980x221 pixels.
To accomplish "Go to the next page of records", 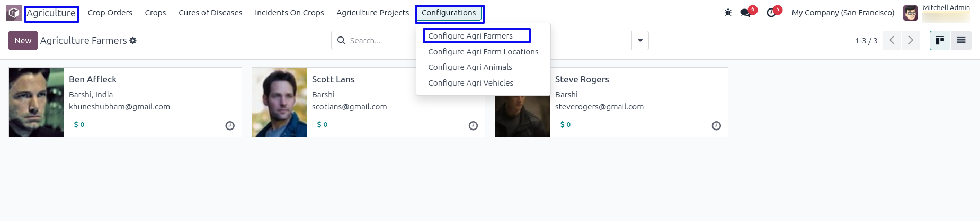I will coord(911,41).
